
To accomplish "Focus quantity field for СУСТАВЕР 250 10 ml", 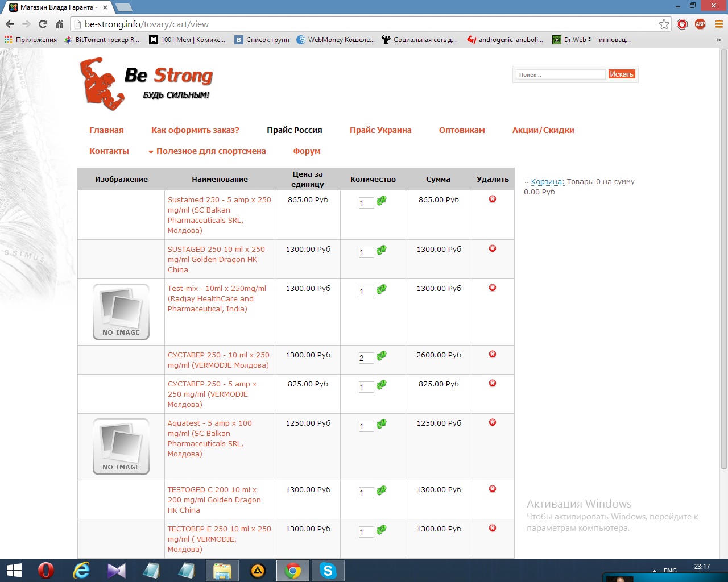I will [366, 358].
